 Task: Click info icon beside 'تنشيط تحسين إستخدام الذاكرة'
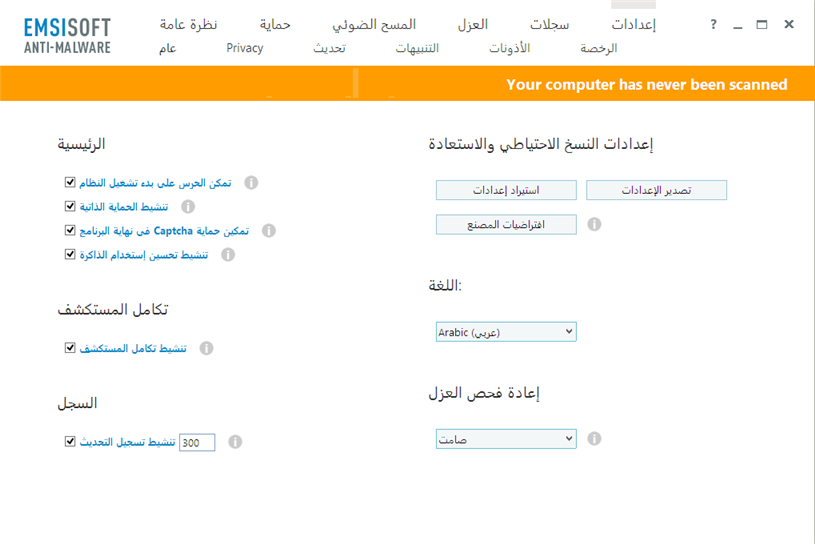[228, 255]
